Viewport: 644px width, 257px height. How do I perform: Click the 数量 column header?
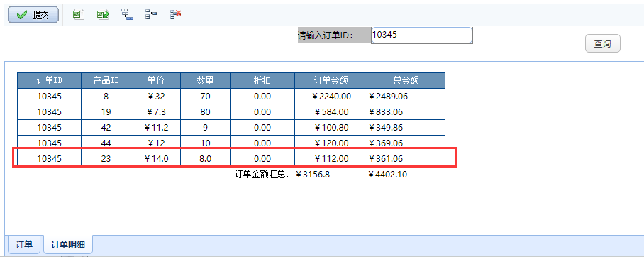click(x=206, y=81)
